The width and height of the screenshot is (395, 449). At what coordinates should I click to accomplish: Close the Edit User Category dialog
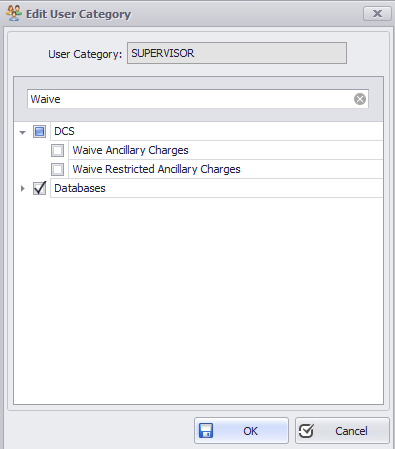(x=377, y=14)
